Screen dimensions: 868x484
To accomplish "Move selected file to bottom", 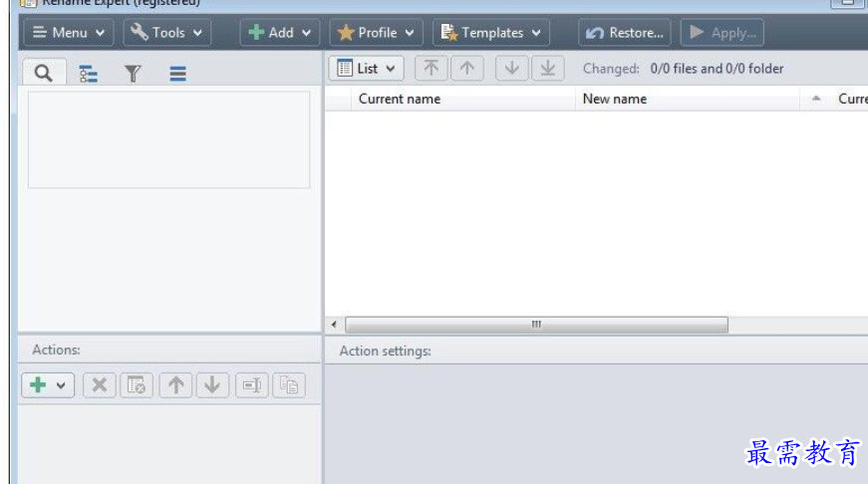I will point(547,69).
